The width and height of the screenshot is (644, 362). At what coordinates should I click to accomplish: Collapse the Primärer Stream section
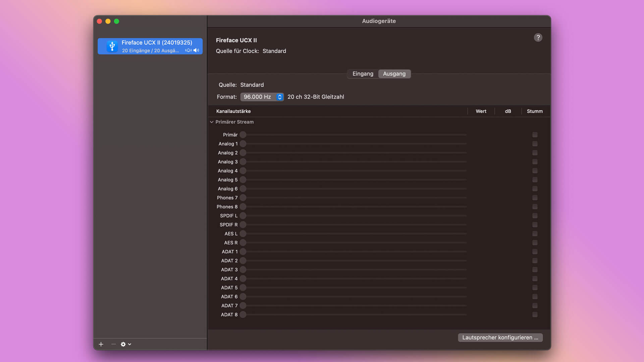coord(212,122)
